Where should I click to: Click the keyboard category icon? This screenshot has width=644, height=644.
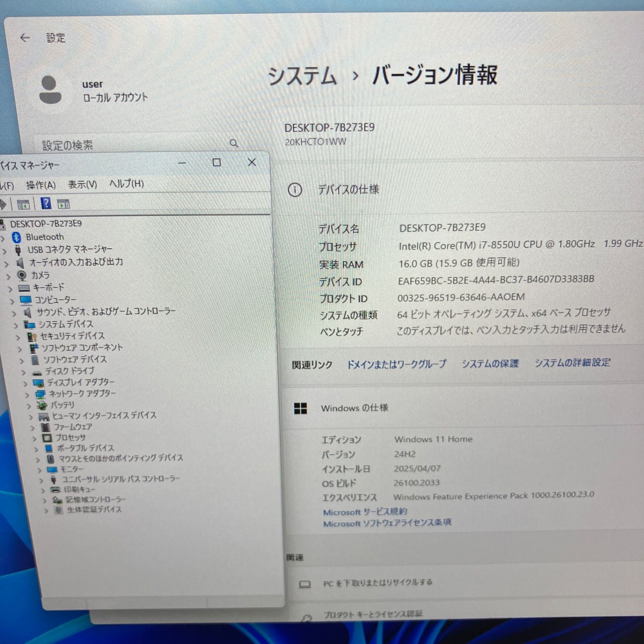24,288
